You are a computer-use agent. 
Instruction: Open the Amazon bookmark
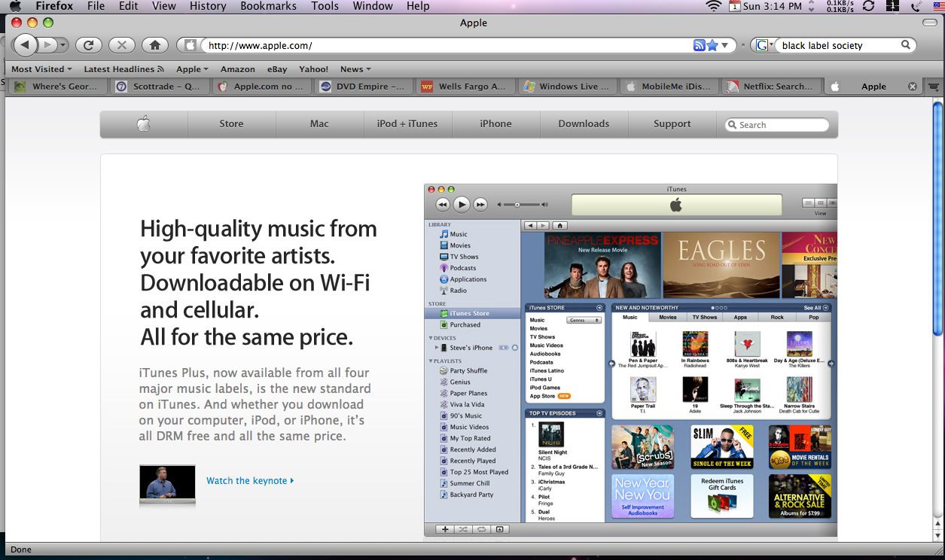click(237, 69)
